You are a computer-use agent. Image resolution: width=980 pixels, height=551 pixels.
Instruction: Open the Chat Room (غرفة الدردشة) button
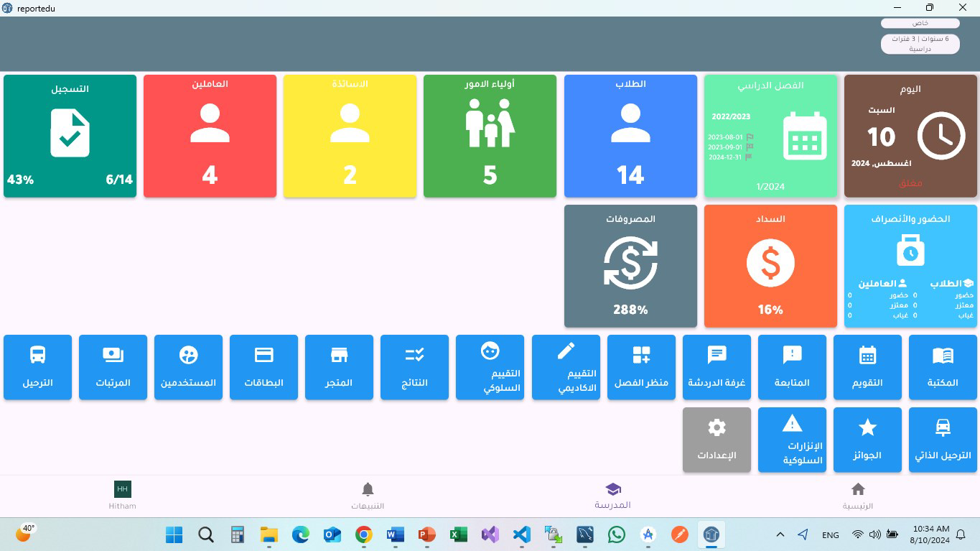pos(717,367)
